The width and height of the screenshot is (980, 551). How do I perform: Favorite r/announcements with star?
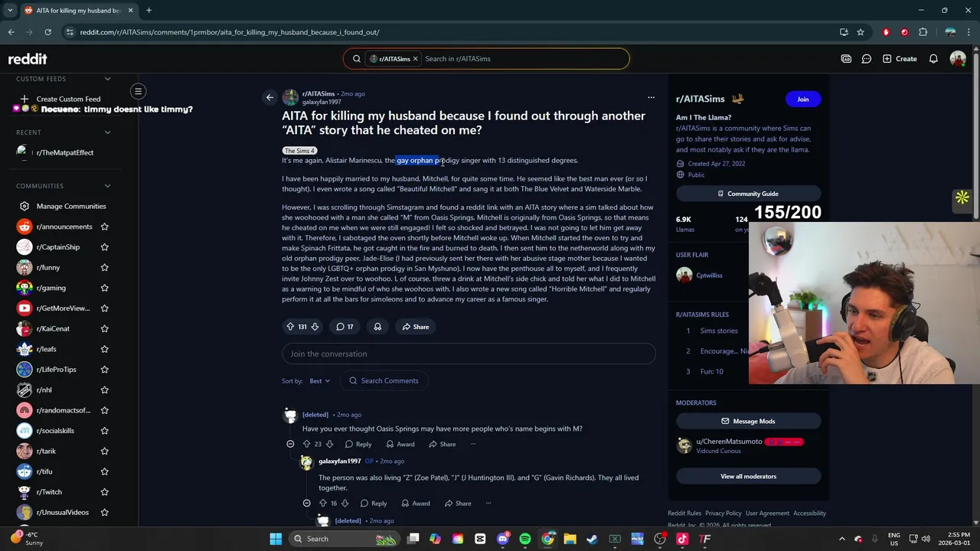coord(105,227)
